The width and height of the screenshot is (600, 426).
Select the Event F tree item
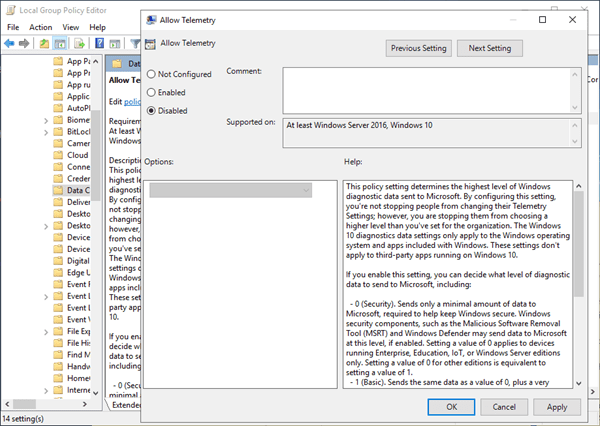(72, 284)
